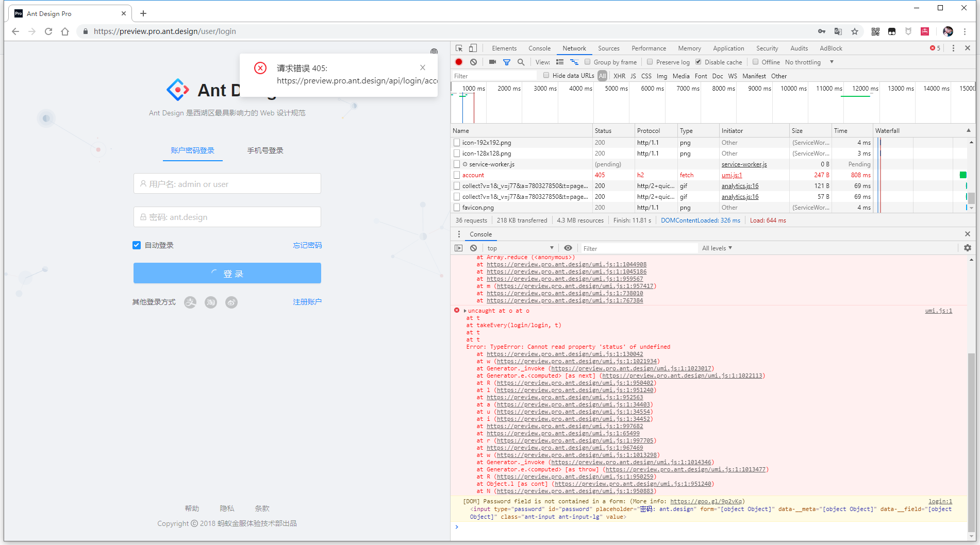Switch to large request rows view icon
The height and width of the screenshot is (545, 980).
[560, 62]
